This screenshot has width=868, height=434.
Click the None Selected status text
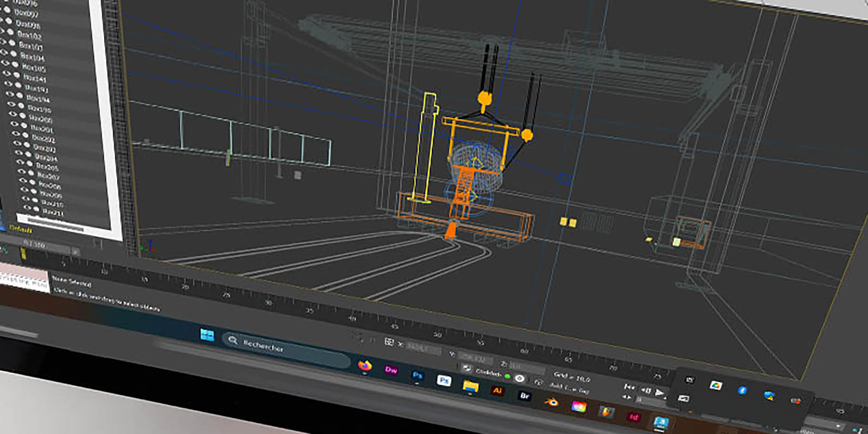tap(71, 281)
